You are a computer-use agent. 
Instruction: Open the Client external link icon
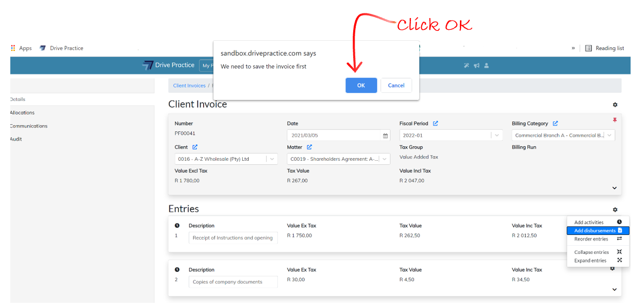[x=195, y=147]
